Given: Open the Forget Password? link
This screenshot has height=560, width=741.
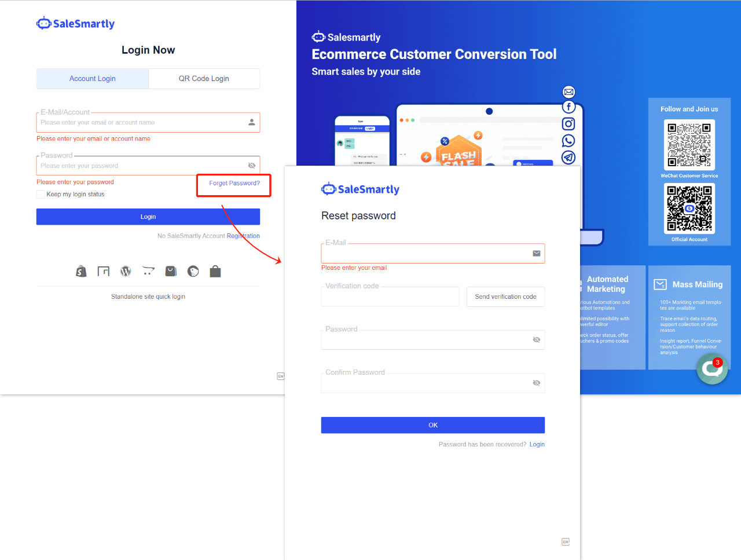Looking at the screenshot, I should (234, 183).
